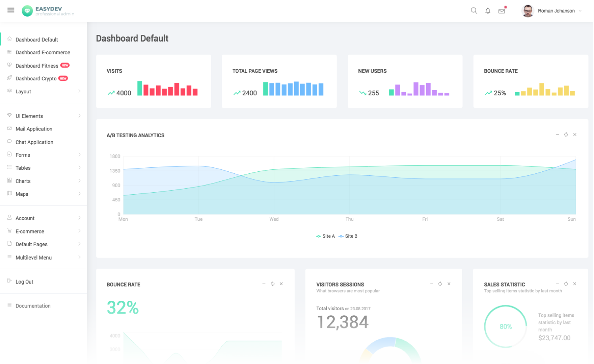The width and height of the screenshot is (594, 364).
Task: Open the Roman Johanson profile dropdown
Action: tap(552, 11)
